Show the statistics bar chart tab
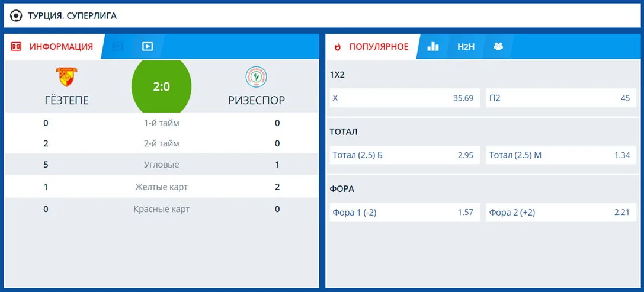This screenshot has height=292, width=644. click(433, 46)
